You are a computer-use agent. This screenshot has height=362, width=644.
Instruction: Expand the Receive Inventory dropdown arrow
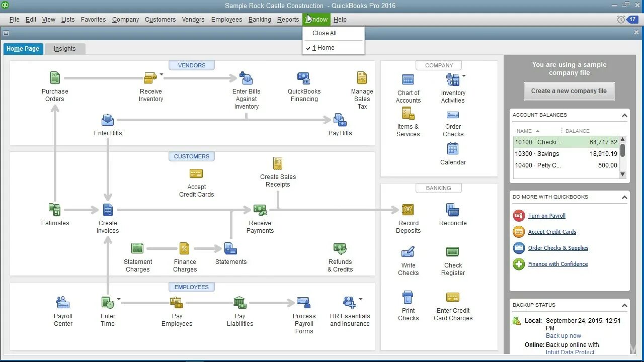[162, 74]
